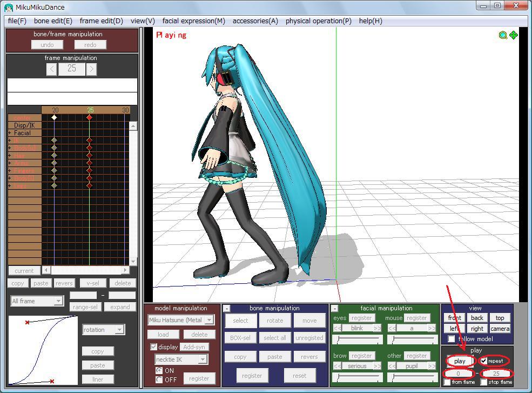The image size is (532, 393).
Task: Open the view(V) menu
Action: (x=143, y=21)
